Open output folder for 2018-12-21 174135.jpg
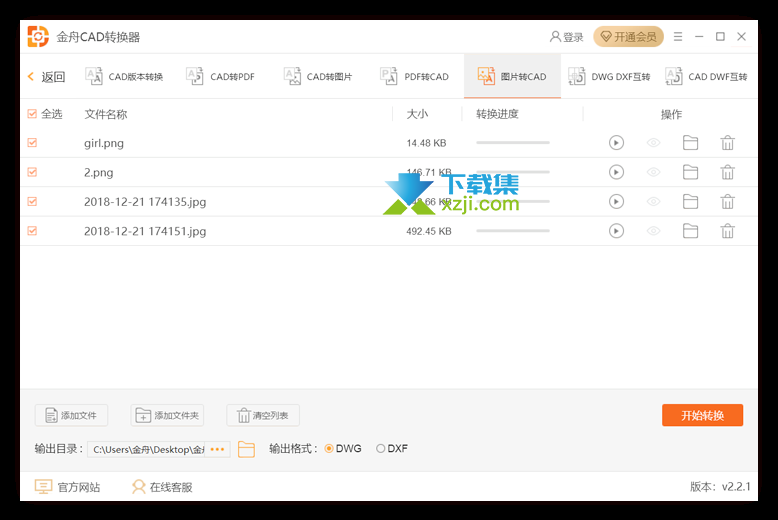 point(690,201)
